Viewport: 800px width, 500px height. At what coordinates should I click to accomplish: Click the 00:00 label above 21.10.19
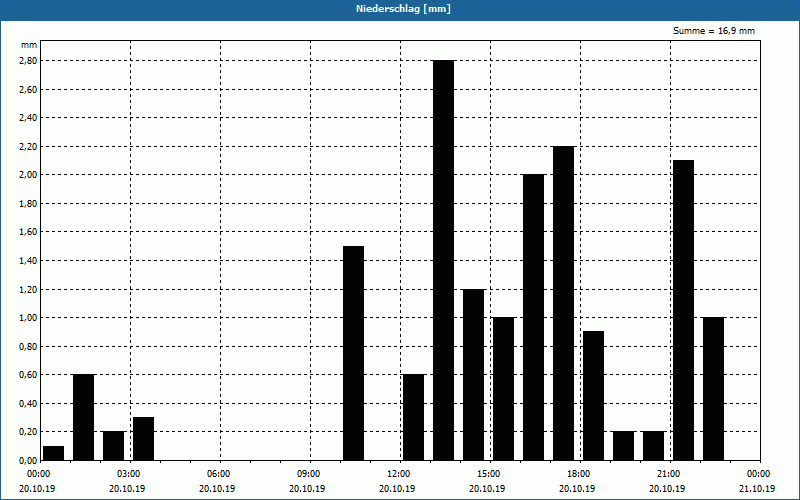tap(760, 474)
